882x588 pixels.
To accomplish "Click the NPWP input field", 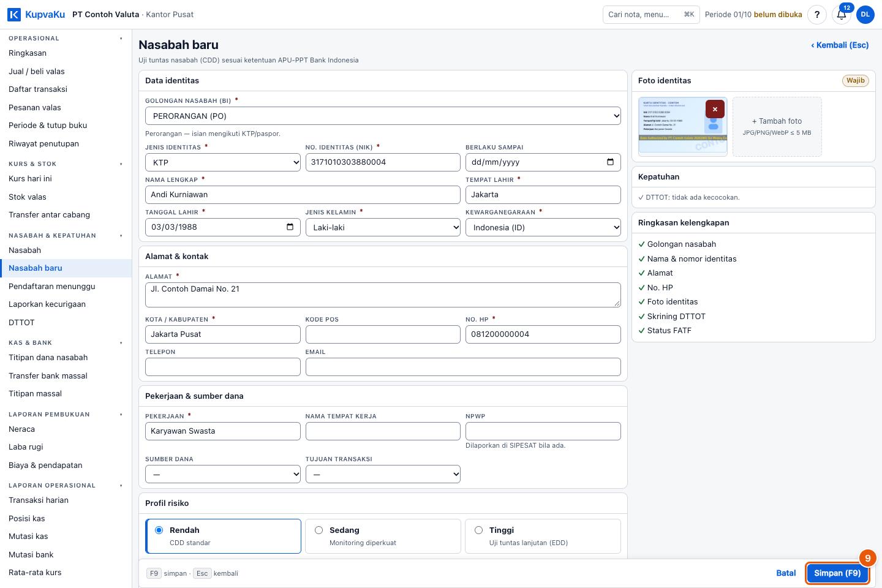I will (543, 431).
